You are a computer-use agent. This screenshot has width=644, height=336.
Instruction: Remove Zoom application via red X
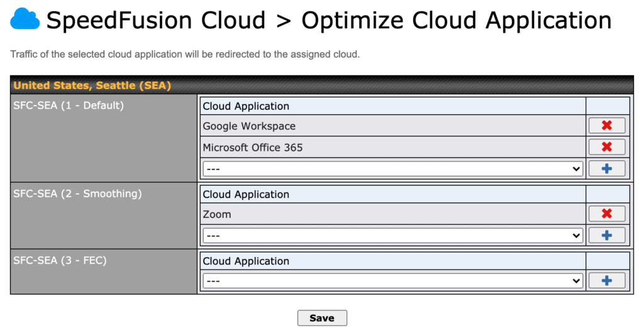[x=607, y=214]
